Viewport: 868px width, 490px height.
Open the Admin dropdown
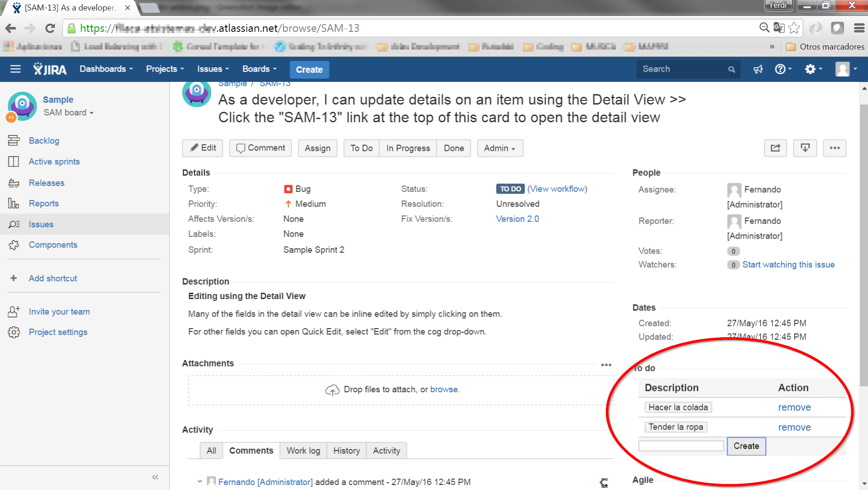click(x=500, y=148)
